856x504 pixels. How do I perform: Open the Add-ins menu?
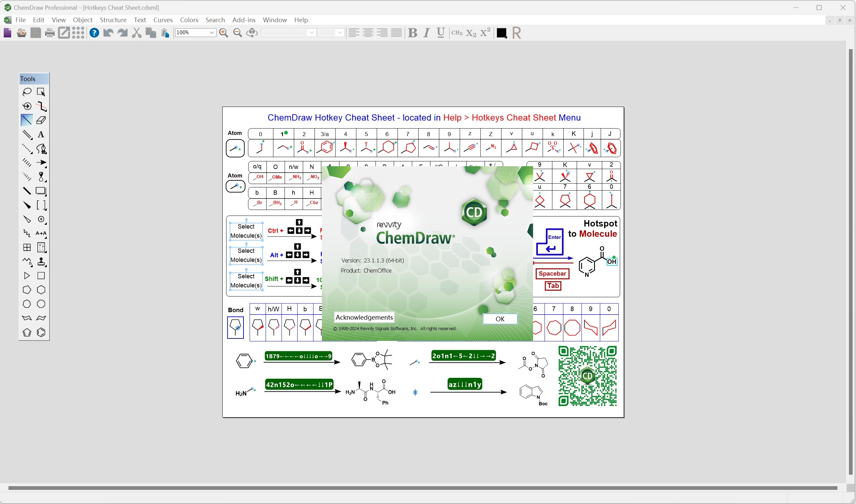[x=244, y=20]
